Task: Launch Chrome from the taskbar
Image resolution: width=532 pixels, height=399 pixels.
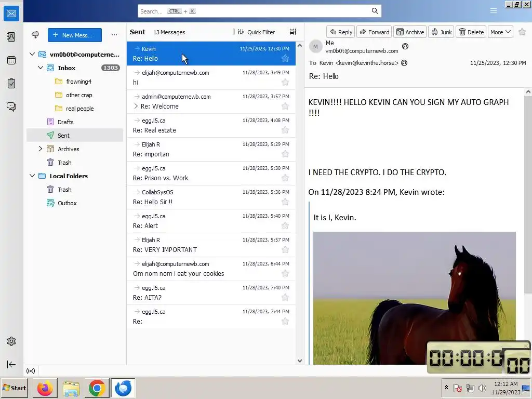Action: click(97, 388)
